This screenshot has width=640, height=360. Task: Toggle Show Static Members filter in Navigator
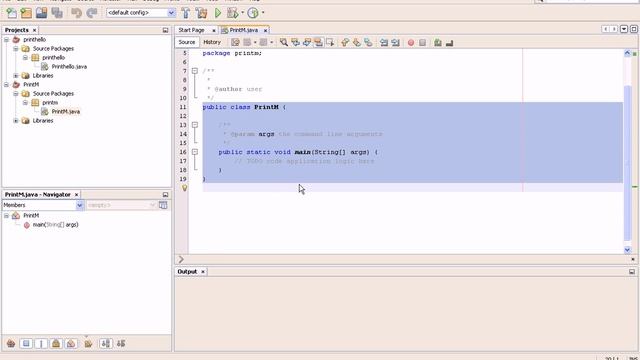pyautogui.click(x=41, y=344)
